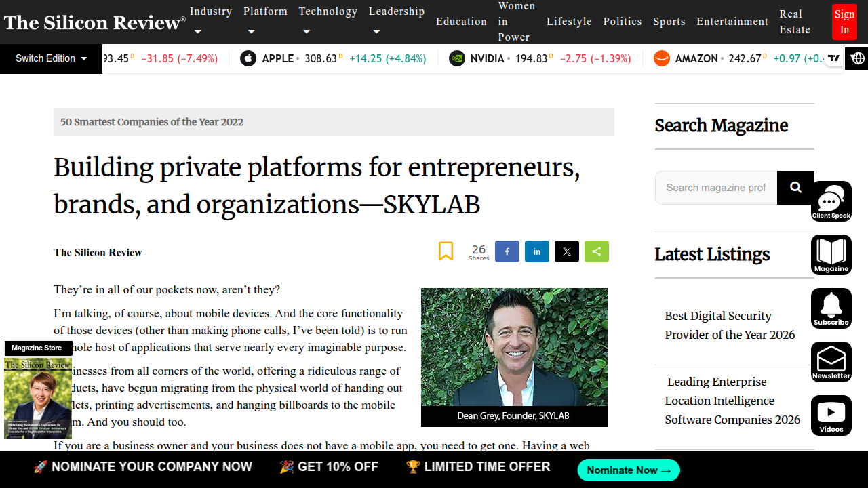Focus the Search magazine profile input field
Screen dimensions: 868x488
click(x=716, y=188)
